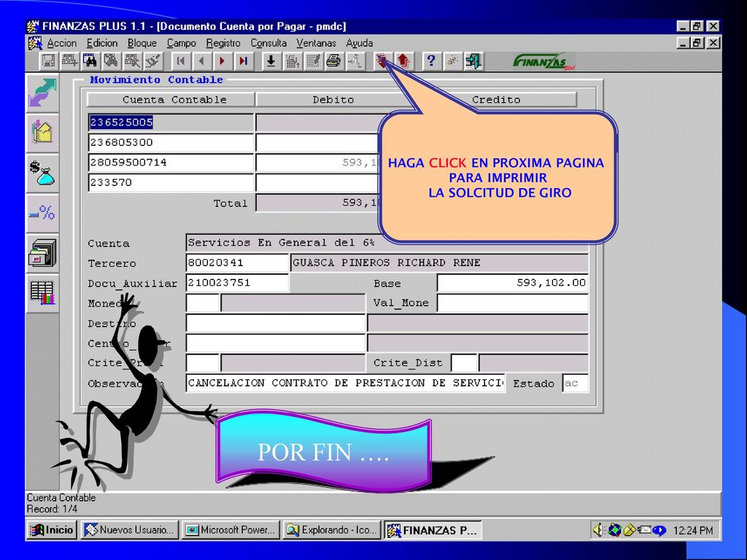Click the dollar money bag sidebar icon
The width and height of the screenshot is (747, 560).
click(x=42, y=172)
